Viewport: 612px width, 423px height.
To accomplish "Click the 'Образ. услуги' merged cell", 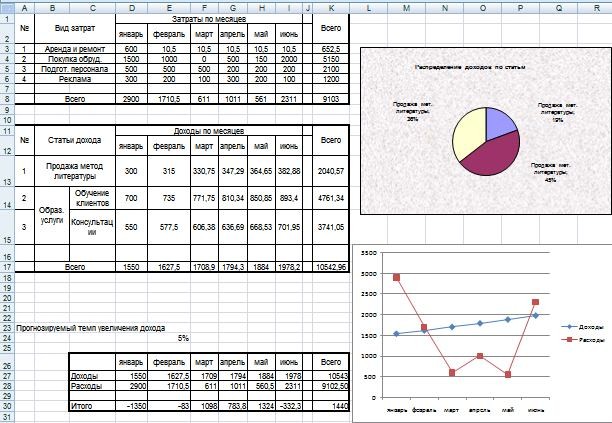I will [52, 215].
